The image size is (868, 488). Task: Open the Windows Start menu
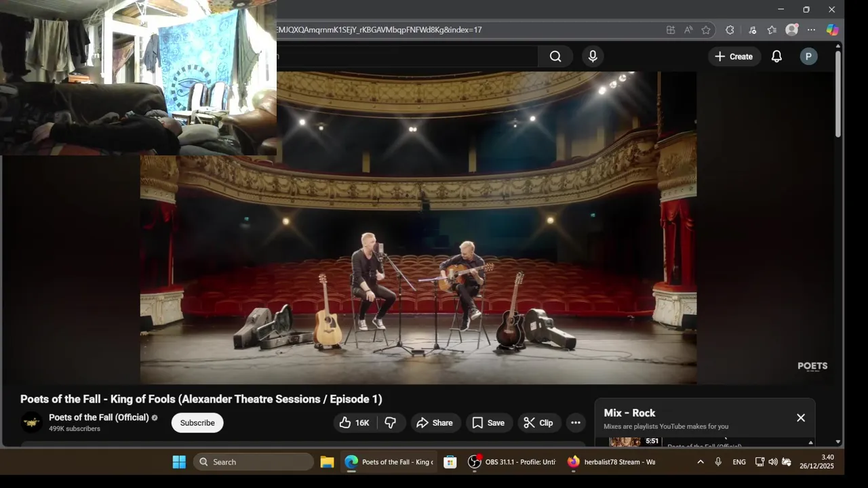(x=179, y=462)
